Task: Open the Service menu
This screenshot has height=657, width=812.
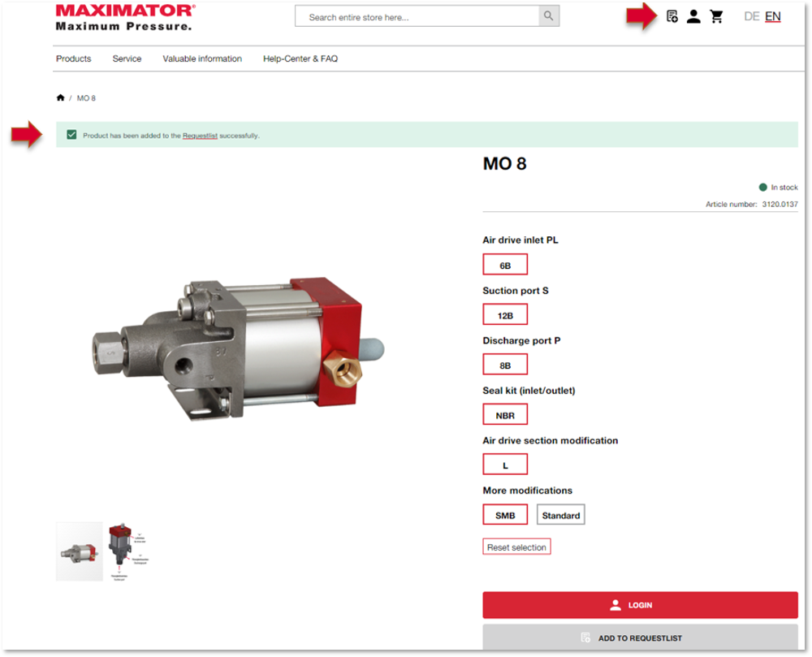Action: click(127, 58)
